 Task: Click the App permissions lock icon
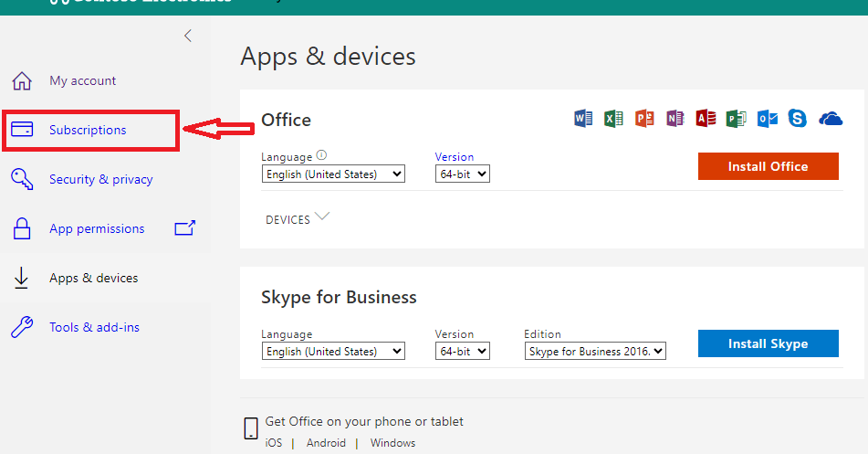[22, 228]
